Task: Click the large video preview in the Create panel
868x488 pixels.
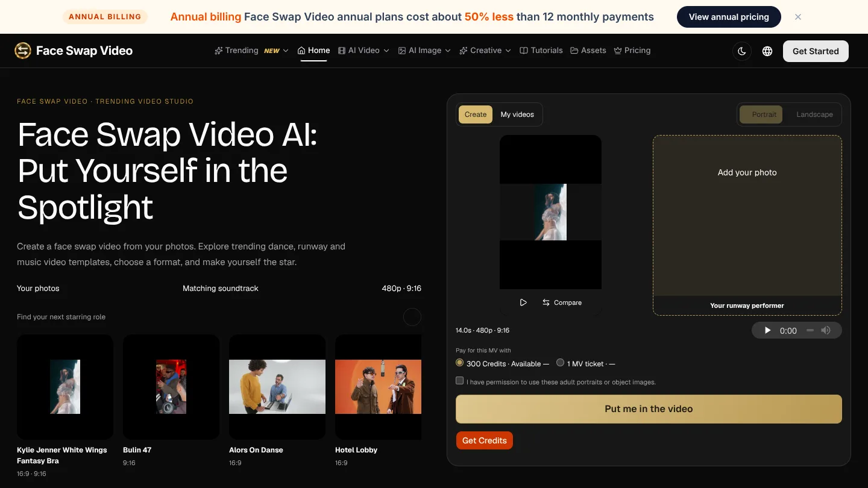Action: 550,212
